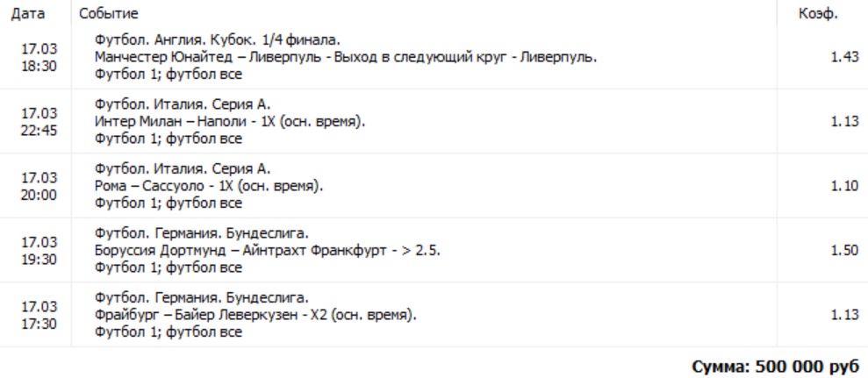The image size is (868, 378).
Task: Click the 17.03 22:45 date cell
Action: pyautogui.click(x=39, y=122)
